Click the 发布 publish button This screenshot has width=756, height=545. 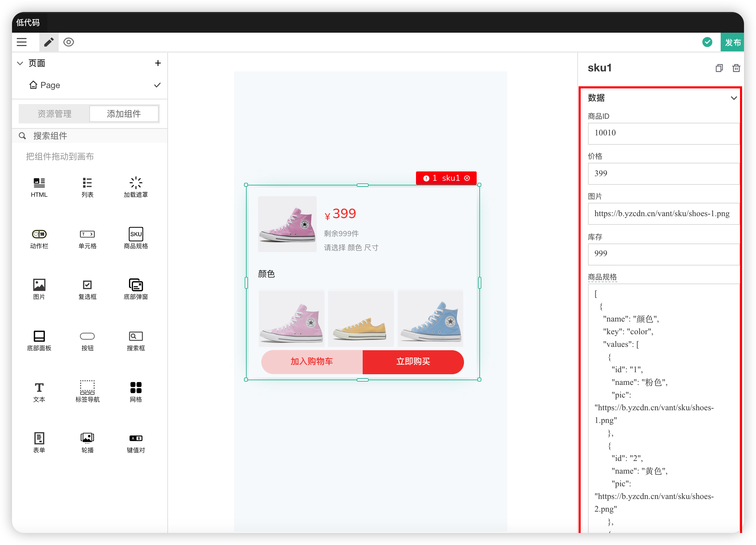click(732, 42)
